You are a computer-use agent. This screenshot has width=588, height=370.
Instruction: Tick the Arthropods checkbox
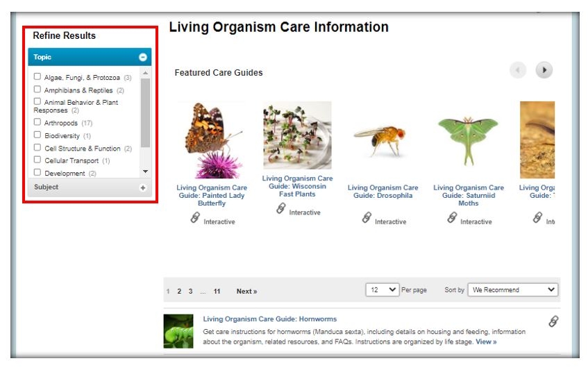(x=37, y=122)
